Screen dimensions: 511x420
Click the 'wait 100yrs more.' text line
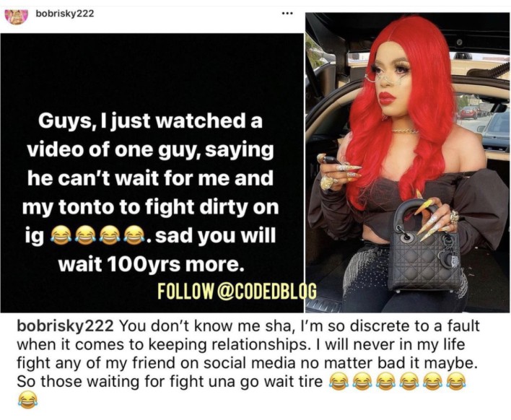pos(151,264)
